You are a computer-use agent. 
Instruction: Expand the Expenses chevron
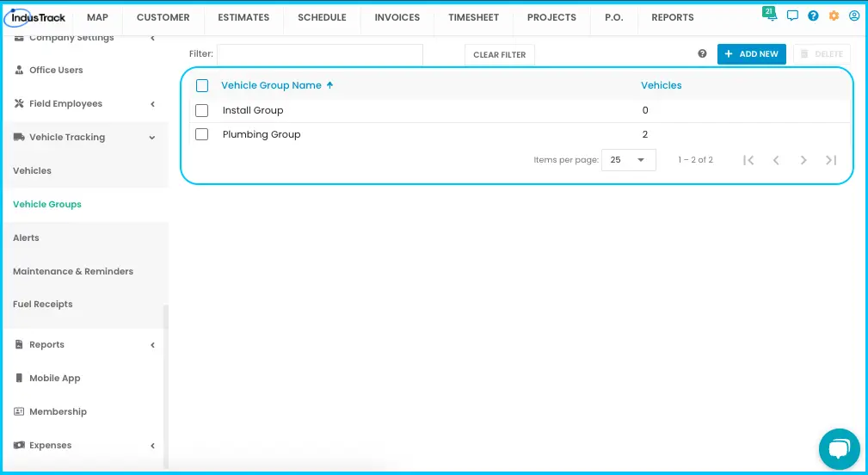pyautogui.click(x=153, y=446)
